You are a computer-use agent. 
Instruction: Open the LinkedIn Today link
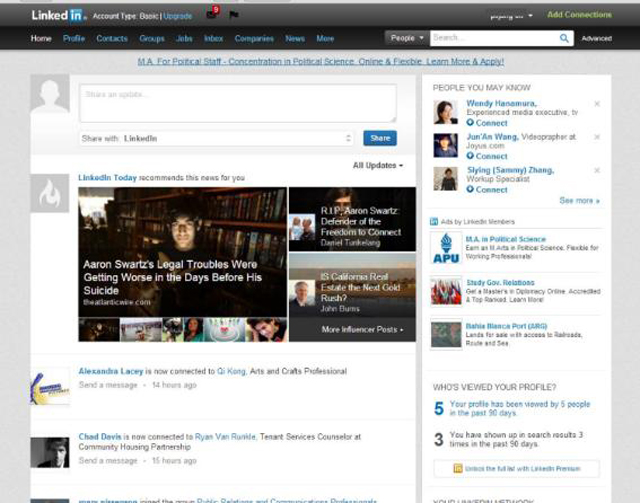point(107,178)
